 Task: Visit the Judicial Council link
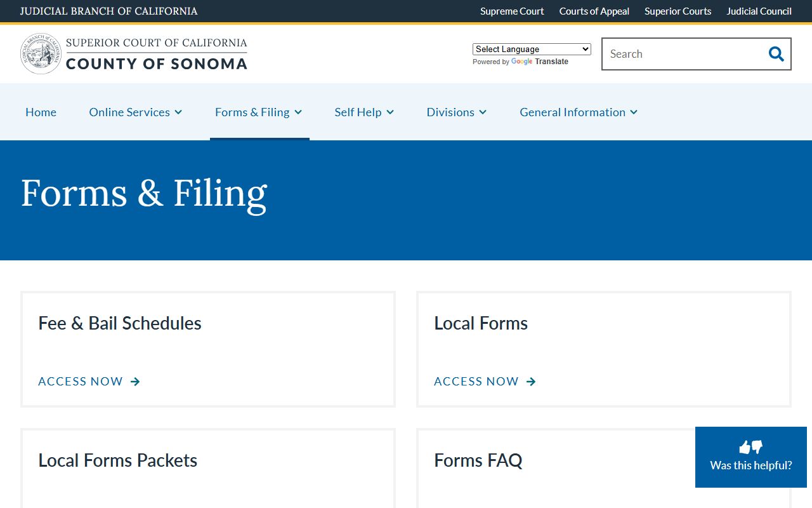(x=759, y=11)
